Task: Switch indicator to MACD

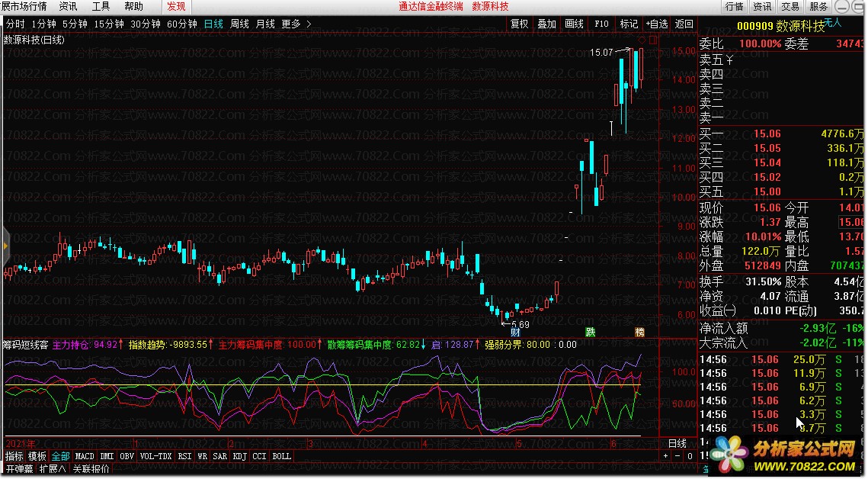Action: coord(85,456)
